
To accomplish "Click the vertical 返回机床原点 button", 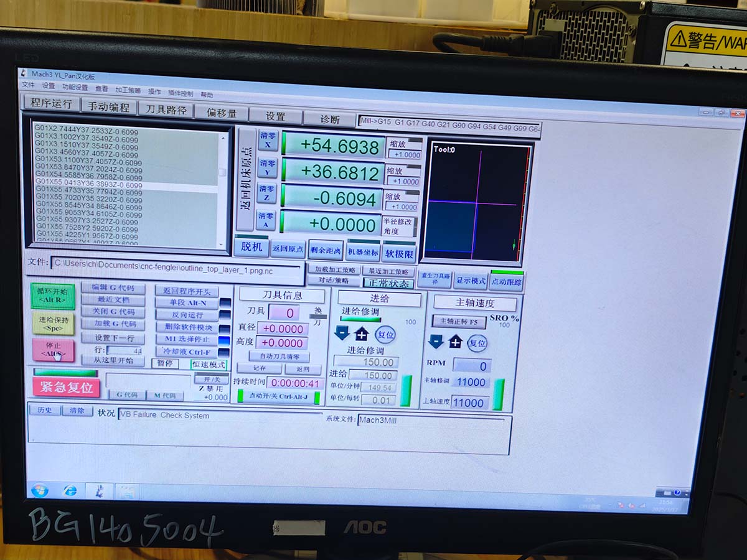I will [x=246, y=180].
